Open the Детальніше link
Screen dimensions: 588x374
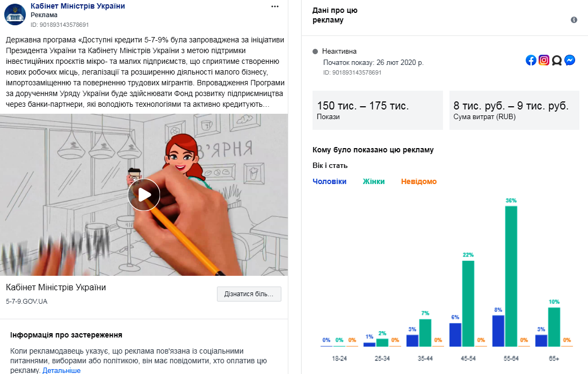62,370
